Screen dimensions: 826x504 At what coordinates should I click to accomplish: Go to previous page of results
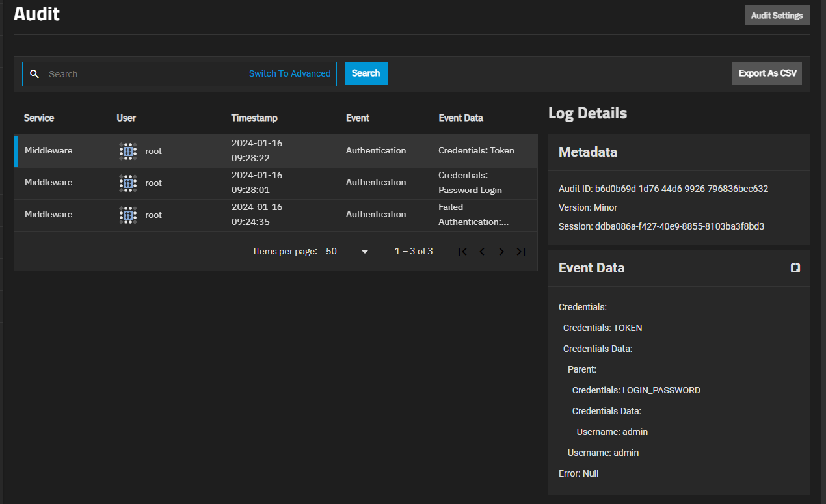tap(482, 252)
